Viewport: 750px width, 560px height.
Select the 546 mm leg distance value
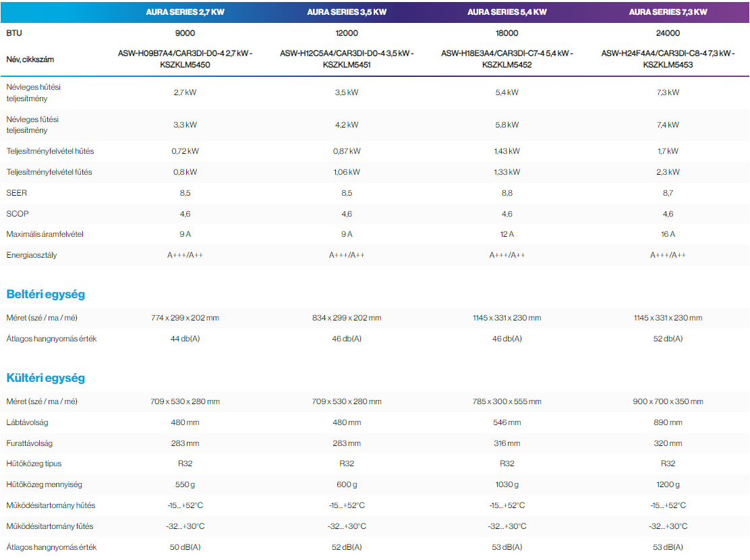coord(507,422)
